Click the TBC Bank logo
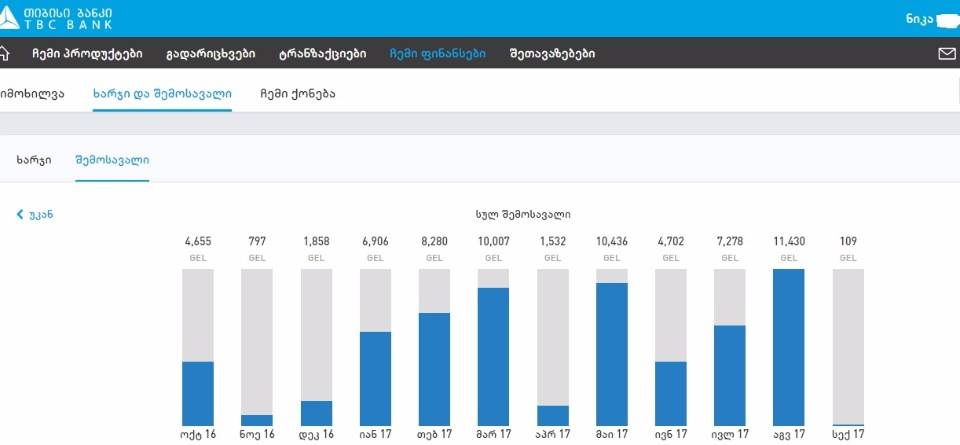The width and height of the screenshot is (960, 445). [56, 18]
